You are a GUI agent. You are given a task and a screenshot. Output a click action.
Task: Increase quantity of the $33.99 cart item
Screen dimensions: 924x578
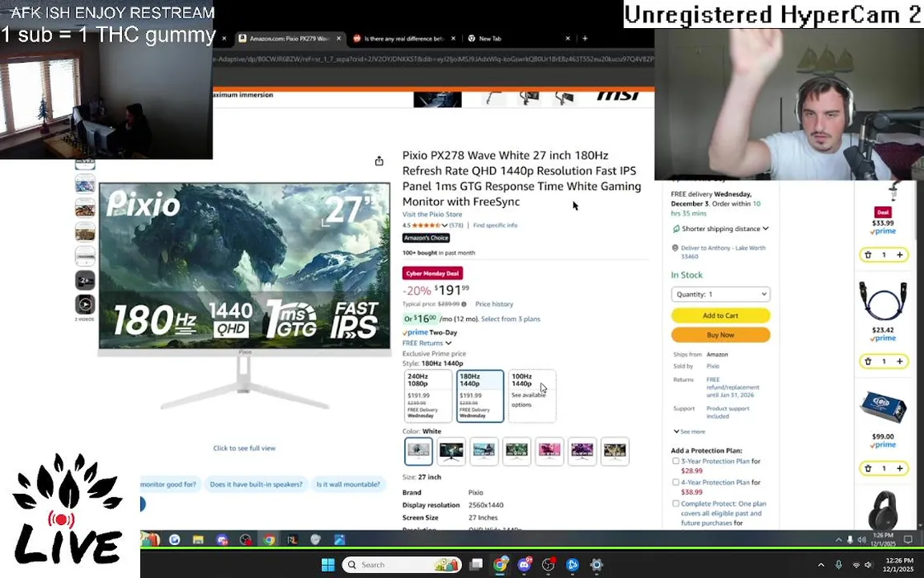pos(899,254)
